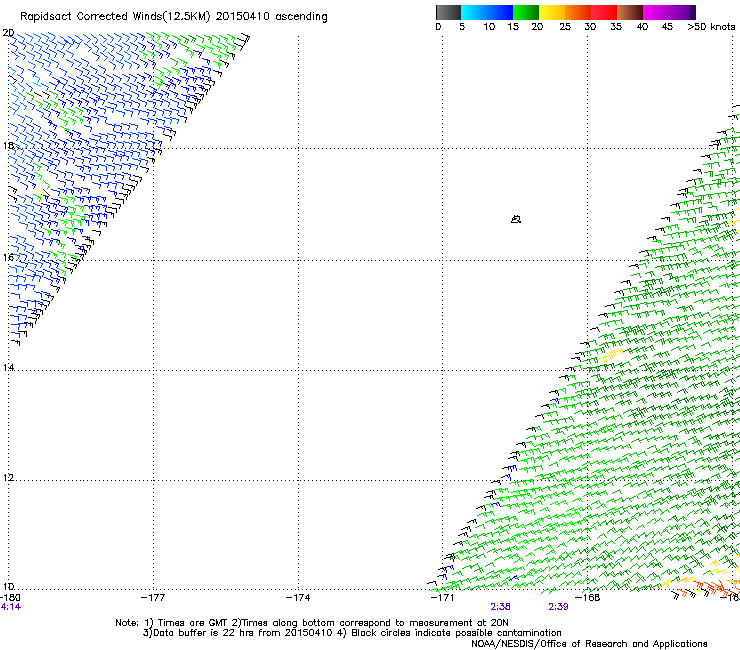Click the 'Data buffer is 22 hrs' note line
740x650 pixels.
352,633
